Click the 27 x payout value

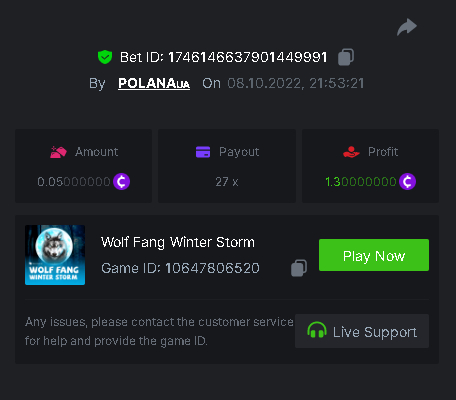coord(227,182)
